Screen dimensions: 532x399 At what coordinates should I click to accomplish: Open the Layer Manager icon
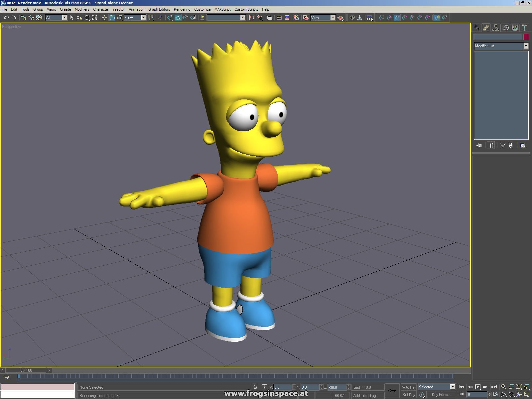[x=269, y=18]
